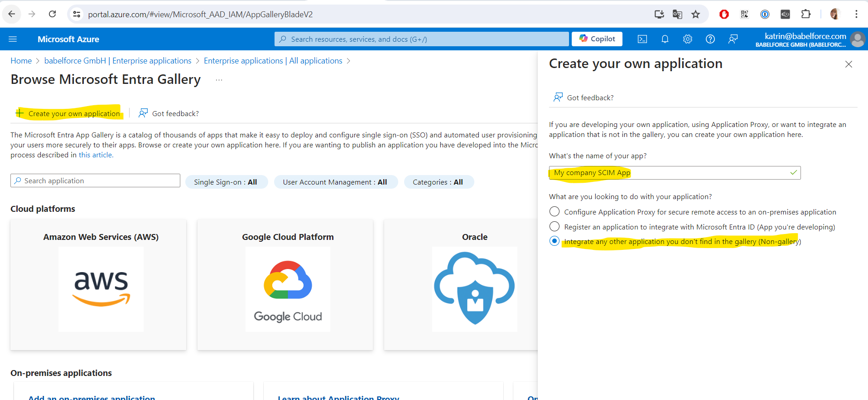Open the red Opera-style extension icon
Viewport: 868px width, 400px height.
pos(724,15)
